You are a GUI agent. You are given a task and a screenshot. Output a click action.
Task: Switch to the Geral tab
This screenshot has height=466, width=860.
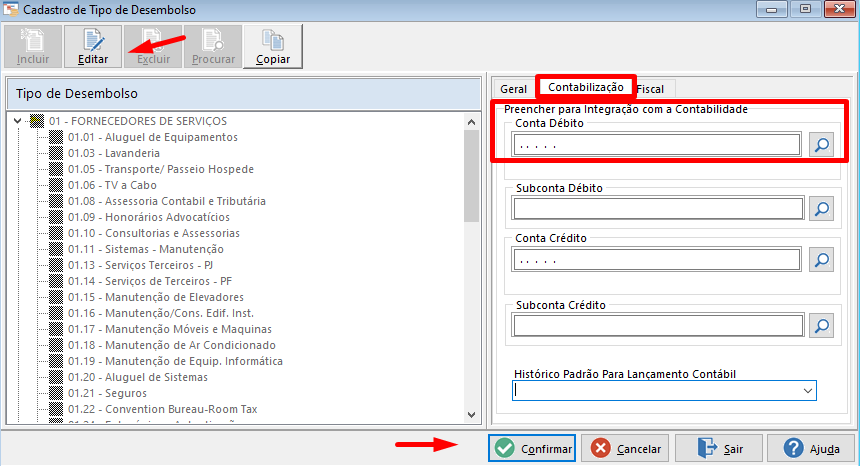(x=513, y=89)
